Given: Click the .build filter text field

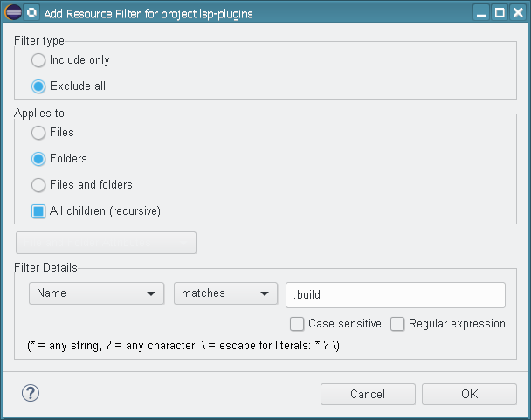Looking at the screenshot, I should [396, 295].
